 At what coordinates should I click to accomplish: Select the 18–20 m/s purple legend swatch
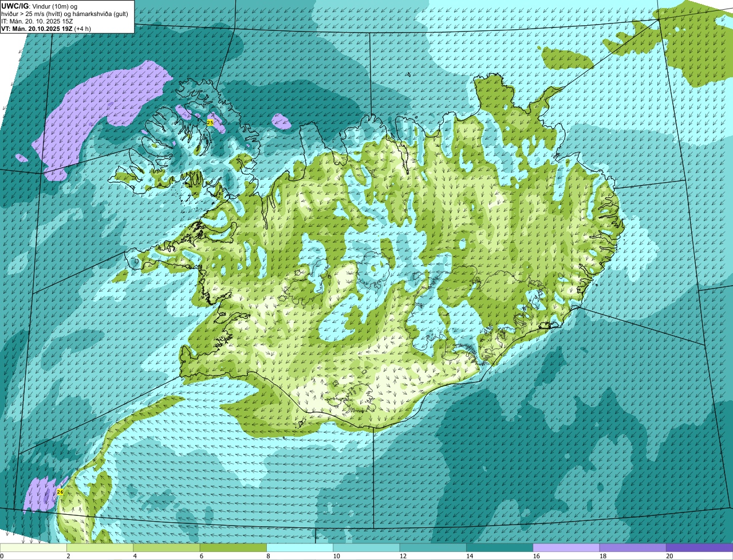633,547
